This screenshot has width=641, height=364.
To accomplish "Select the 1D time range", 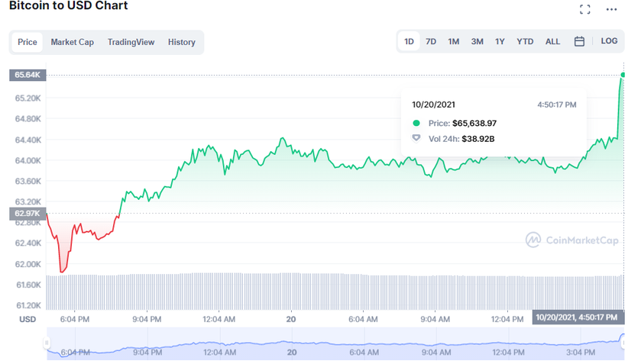I will coord(410,41).
